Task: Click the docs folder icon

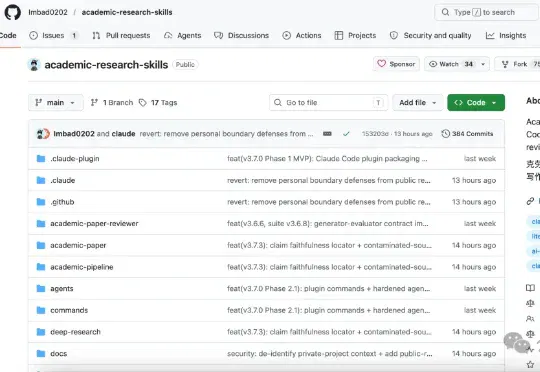Action: pos(41,354)
